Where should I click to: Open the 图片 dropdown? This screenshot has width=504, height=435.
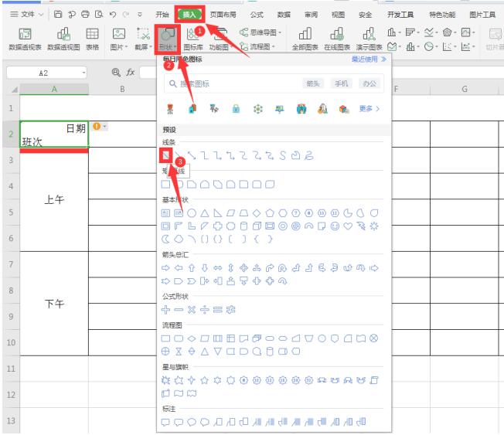pyautogui.click(x=118, y=39)
